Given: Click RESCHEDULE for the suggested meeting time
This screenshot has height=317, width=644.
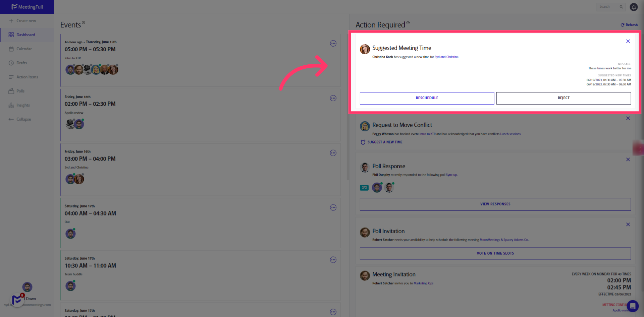Looking at the screenshot, I should [427, 98].
